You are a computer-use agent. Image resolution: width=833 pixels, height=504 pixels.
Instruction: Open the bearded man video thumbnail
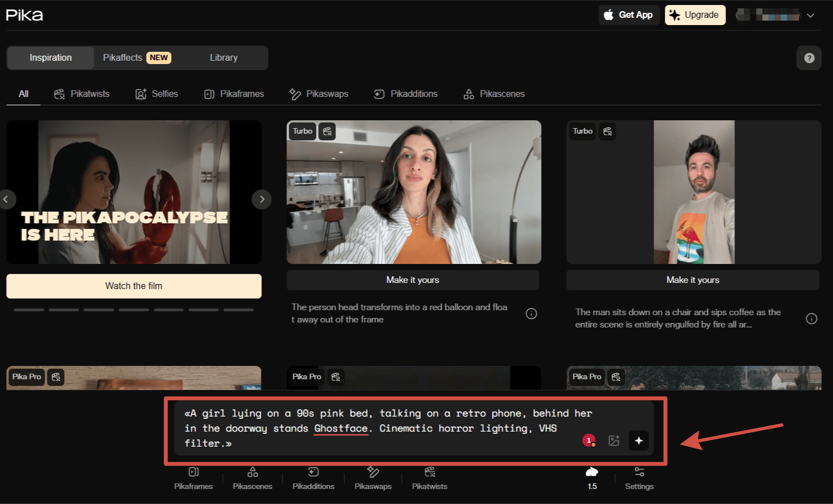[x=694, y=192]
